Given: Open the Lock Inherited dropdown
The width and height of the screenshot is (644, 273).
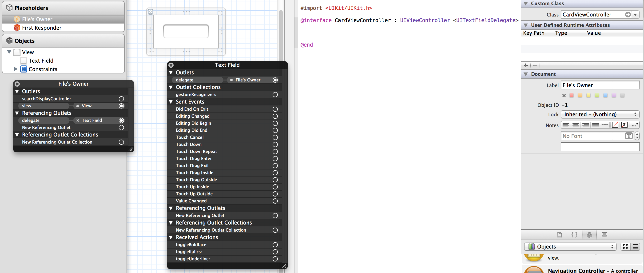Looking at the screenshot, I should click(x=600, y=114).
